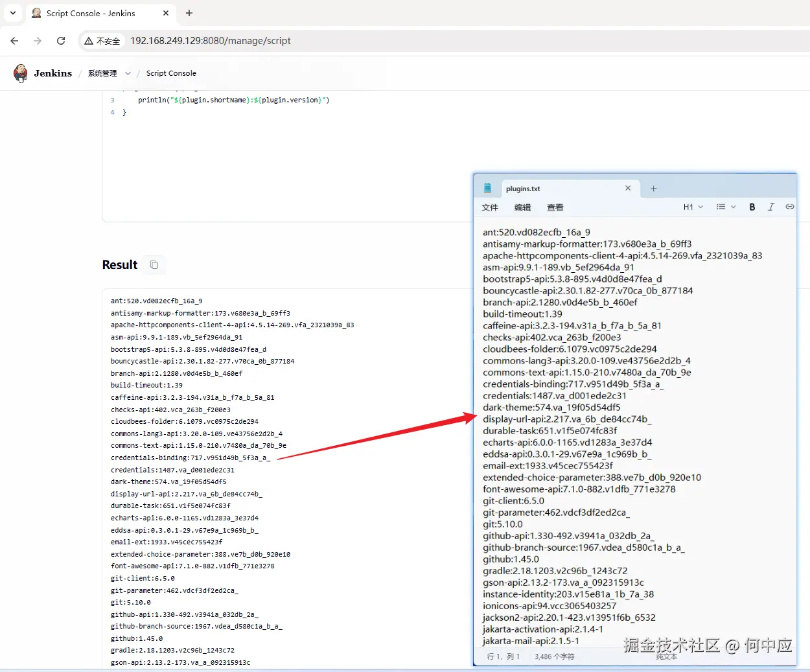Go back with browser back arrow
This screenshot has width=810, height=672.
(14, 41)
